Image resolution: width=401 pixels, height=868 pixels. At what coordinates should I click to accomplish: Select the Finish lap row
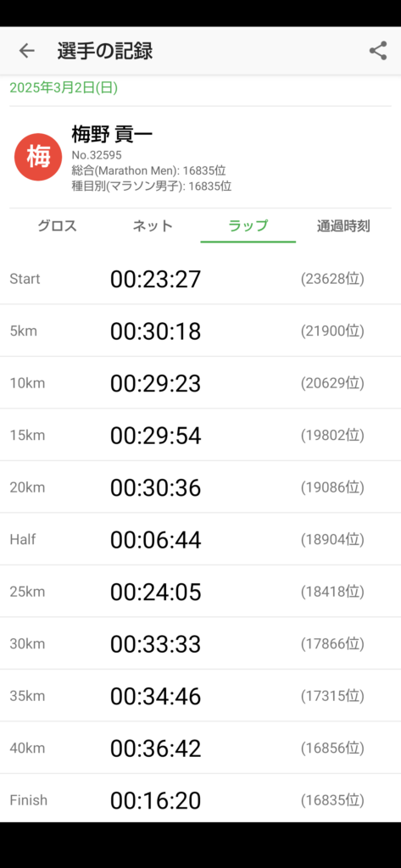200,798
